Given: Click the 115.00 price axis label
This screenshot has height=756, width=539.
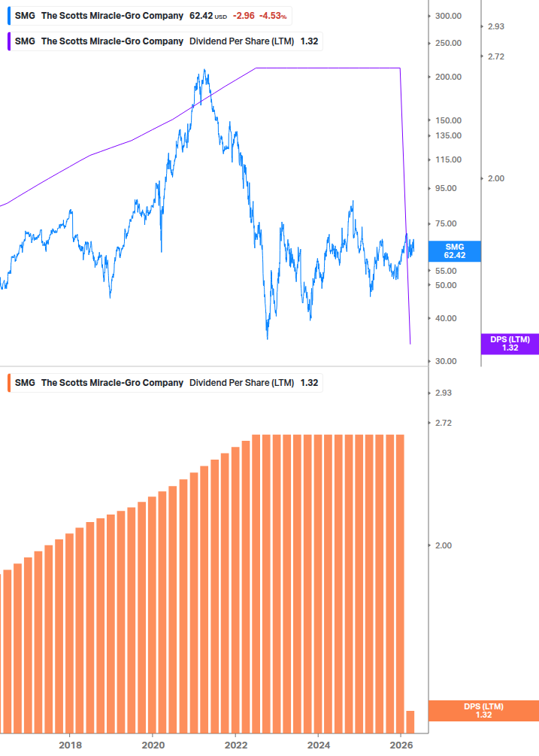Looking at the screenshot, I should point(449,159).
